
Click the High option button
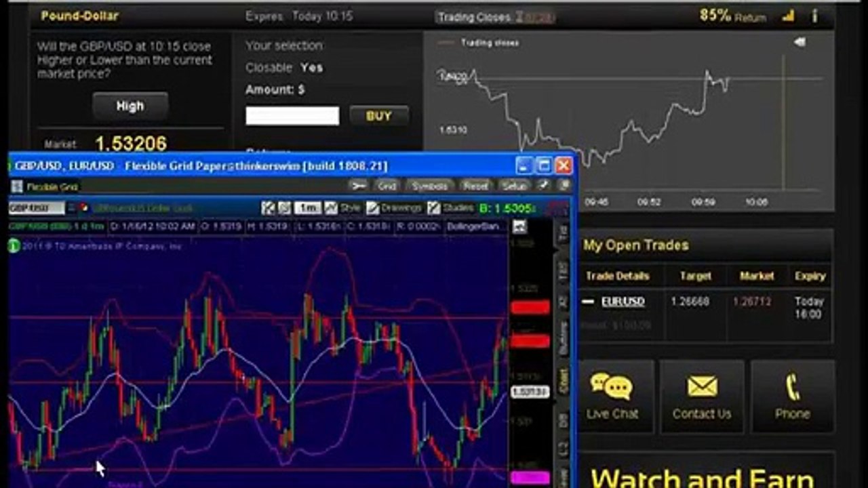(130, 106)
